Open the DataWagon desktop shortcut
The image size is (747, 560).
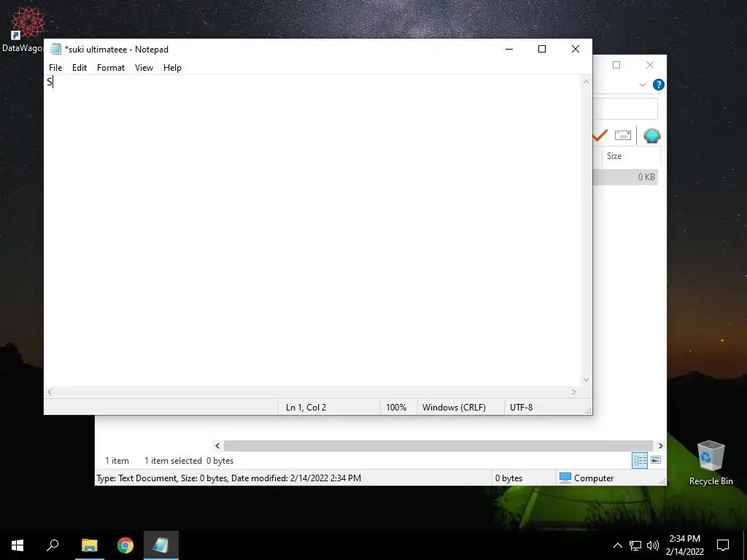[23, 29]
